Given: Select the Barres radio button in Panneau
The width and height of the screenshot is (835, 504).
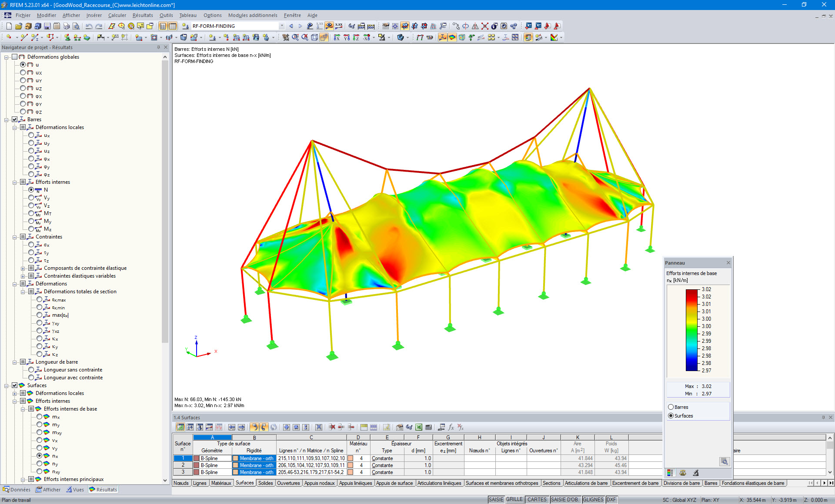Looking at the screenshot, I should tap(671, 407).
